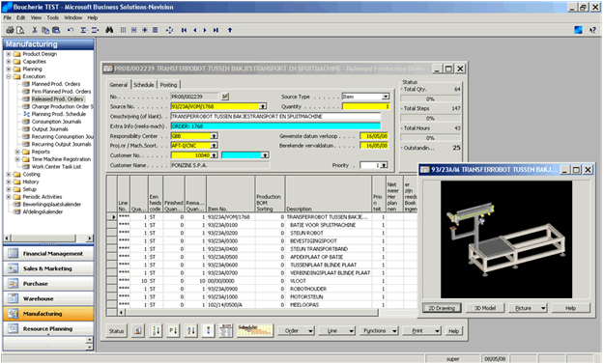
Task: Click the icon button right of Status
Action: tap(138, 330)
